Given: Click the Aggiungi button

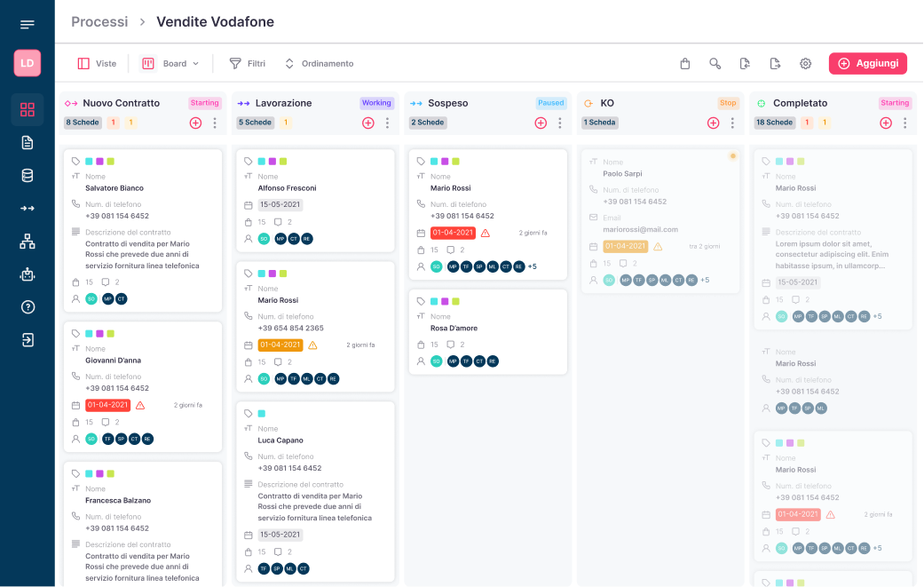Looking at the screenshot, I should click(x=867, y=64).
